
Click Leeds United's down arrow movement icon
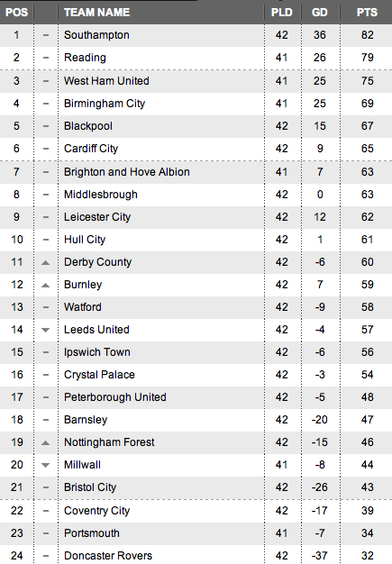[x=45, y=330]
